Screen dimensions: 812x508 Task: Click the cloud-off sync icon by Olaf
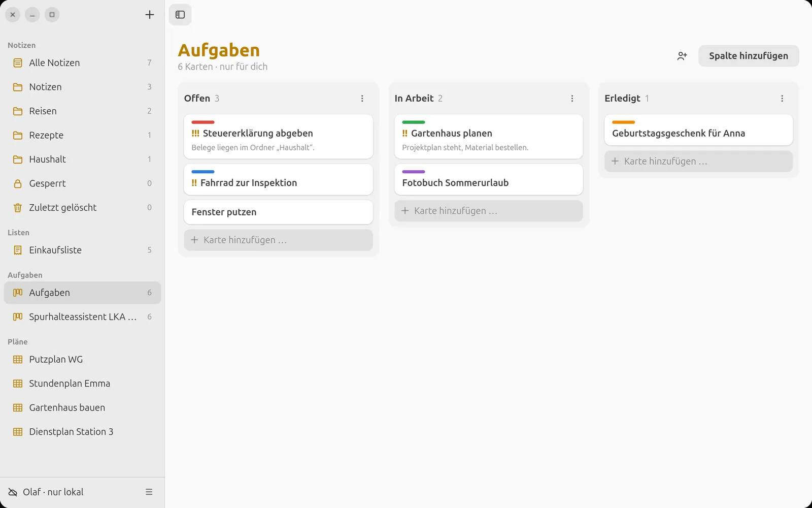(x=13, y=492)
